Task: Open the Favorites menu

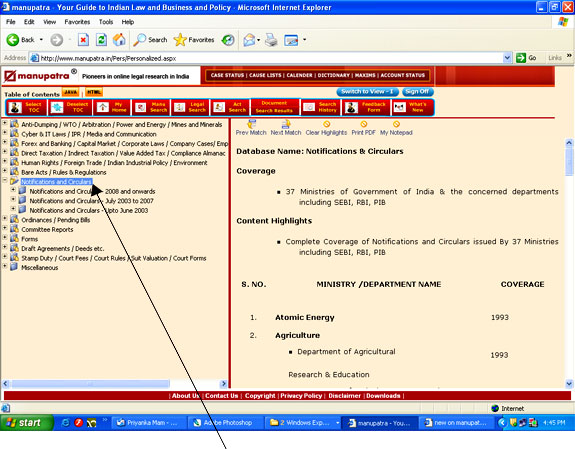Action: tap(77, 22)
